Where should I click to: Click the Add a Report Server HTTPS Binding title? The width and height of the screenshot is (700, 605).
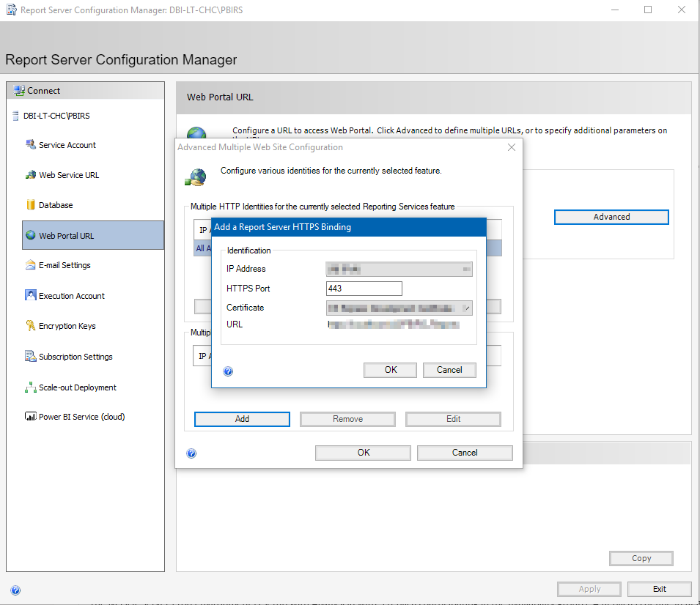(283, 227)
